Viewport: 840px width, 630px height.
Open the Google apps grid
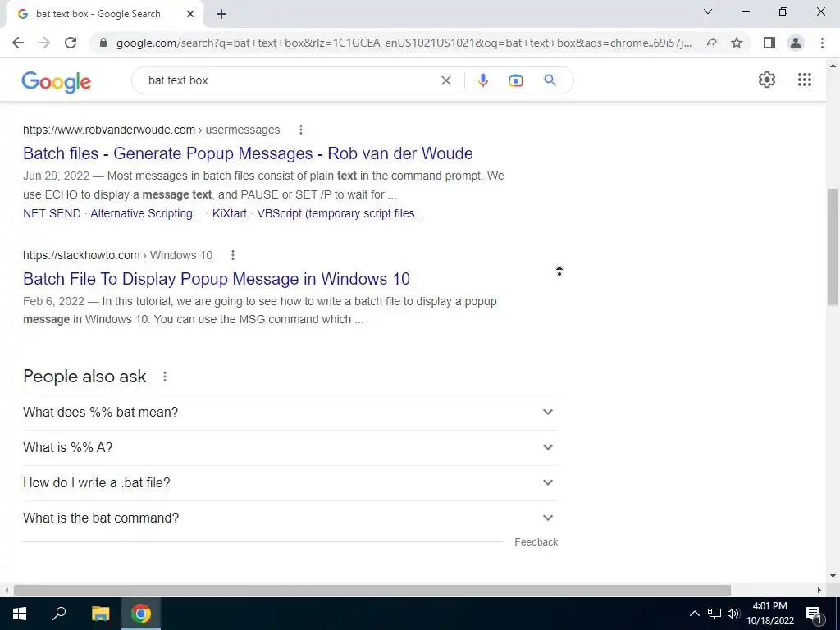coord(804,80)
